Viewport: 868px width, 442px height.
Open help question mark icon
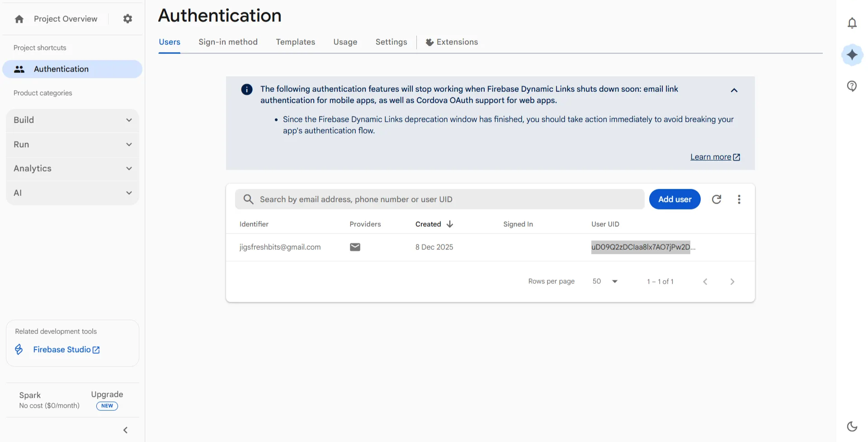coord(852,86)
